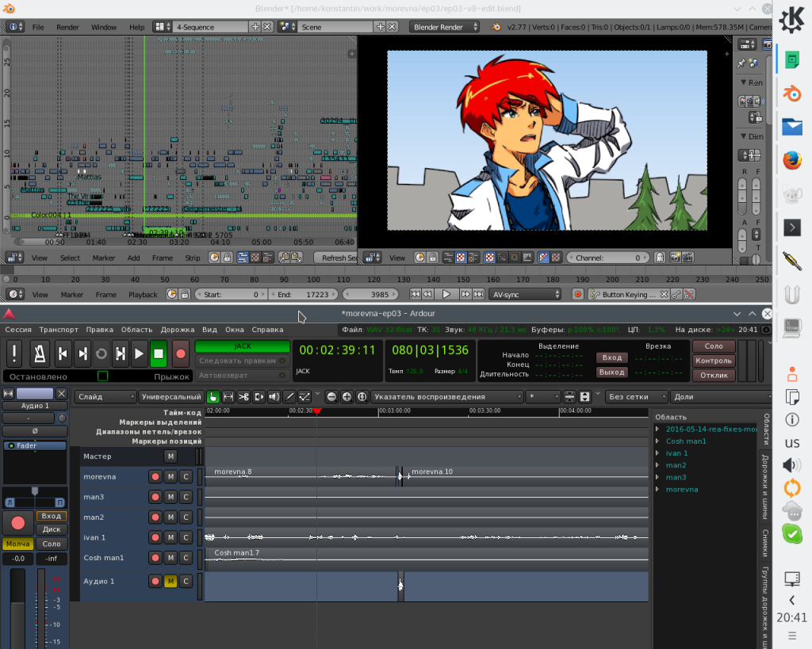The image size is (812, 649).
Task: Click the us keyboard layout indicator
Action: tap(792, 443)
